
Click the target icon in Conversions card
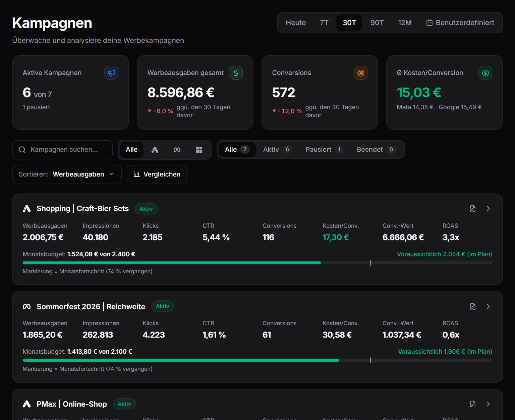361,73
